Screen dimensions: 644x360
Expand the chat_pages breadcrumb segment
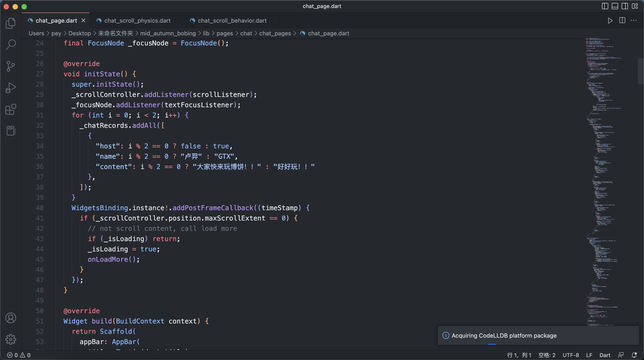click(x=275, y=33)
